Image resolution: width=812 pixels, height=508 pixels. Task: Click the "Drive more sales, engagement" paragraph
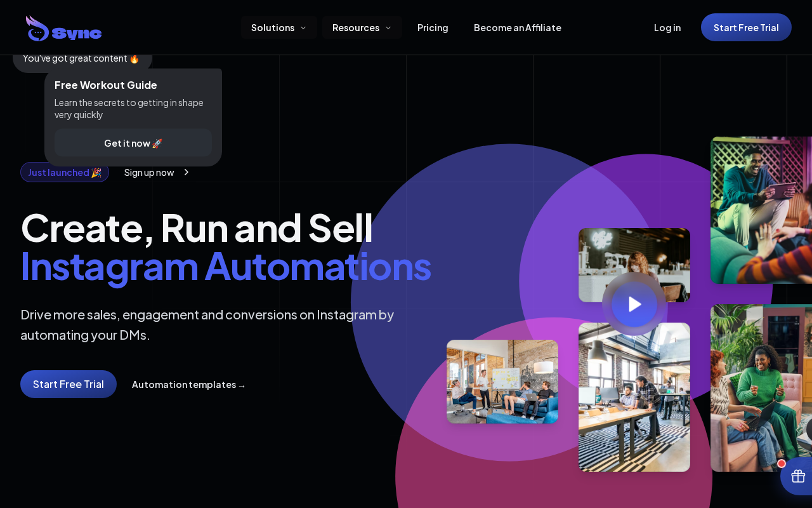click(x=207, y=324)
